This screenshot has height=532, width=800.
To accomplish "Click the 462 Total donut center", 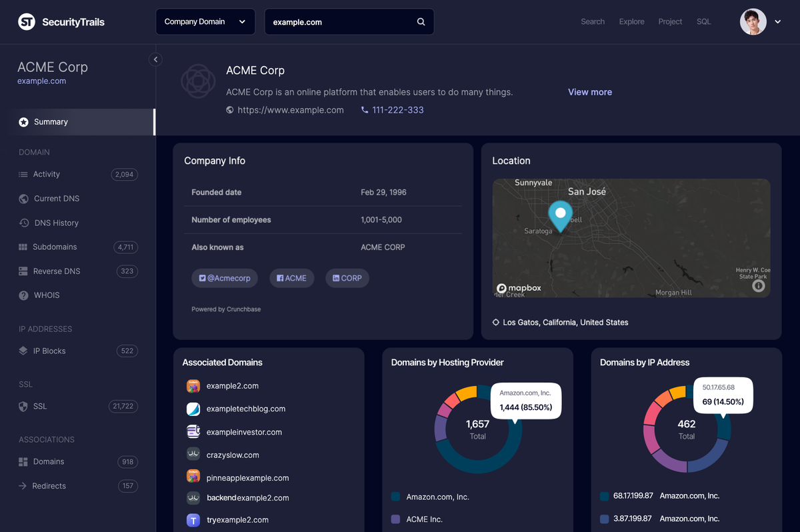I will (x=687, y=429).
